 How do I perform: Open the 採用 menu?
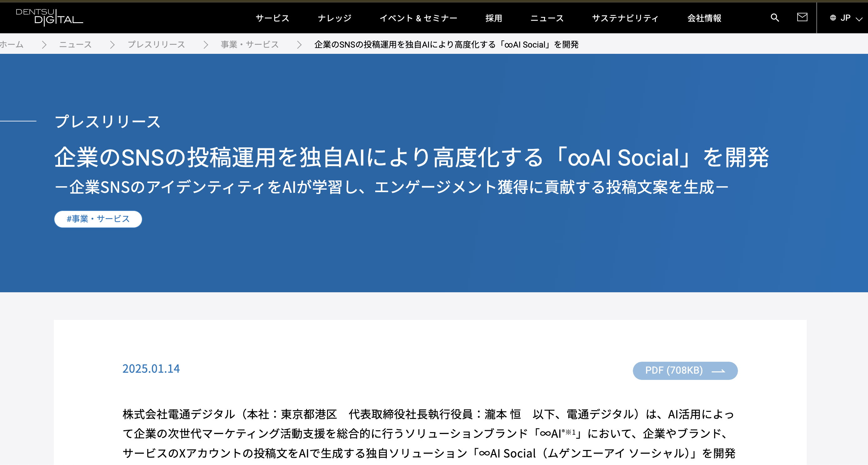tap(494, 18)
